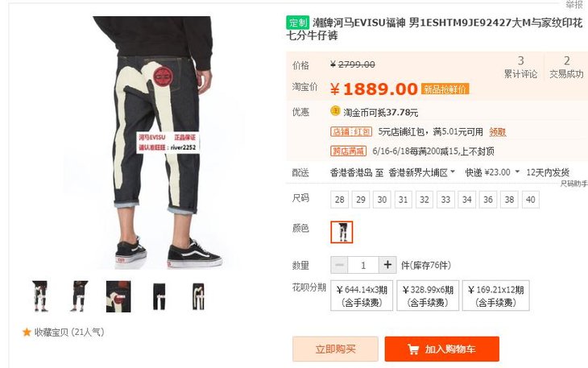Open the 交易成功 transactions tab
Viewport: 588px width, 368px height.
tap(566, 67)
